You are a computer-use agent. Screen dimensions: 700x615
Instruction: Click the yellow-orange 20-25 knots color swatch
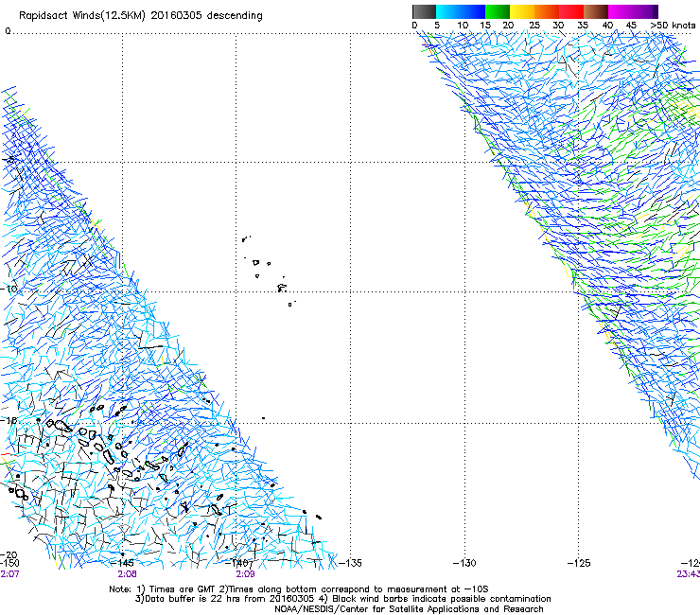[x=522, y=11]
